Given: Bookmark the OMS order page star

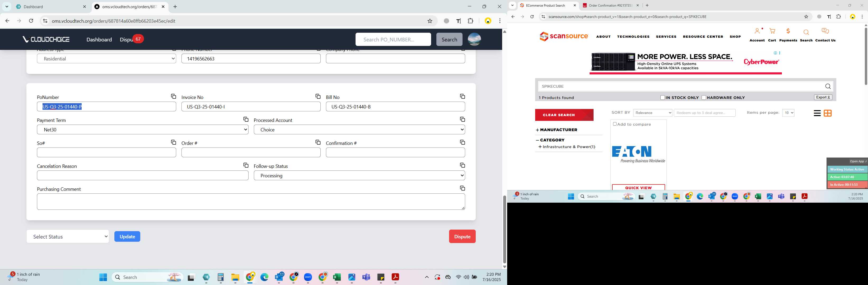Looking at the screenshot, I should click(x=430, y=21).
